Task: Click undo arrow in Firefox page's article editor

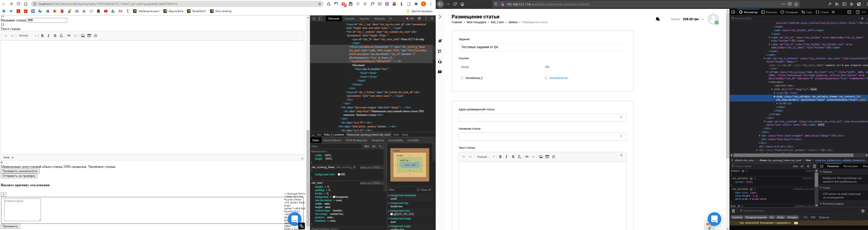Action: (464, 157)
